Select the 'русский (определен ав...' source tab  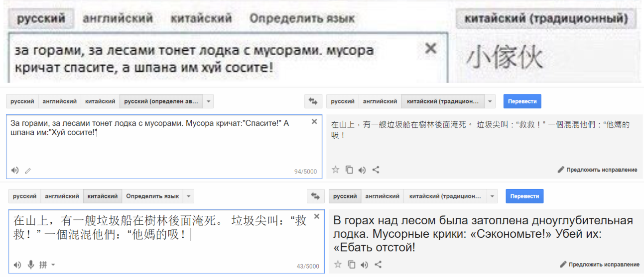pyautogui.click(x=161, y=101)
